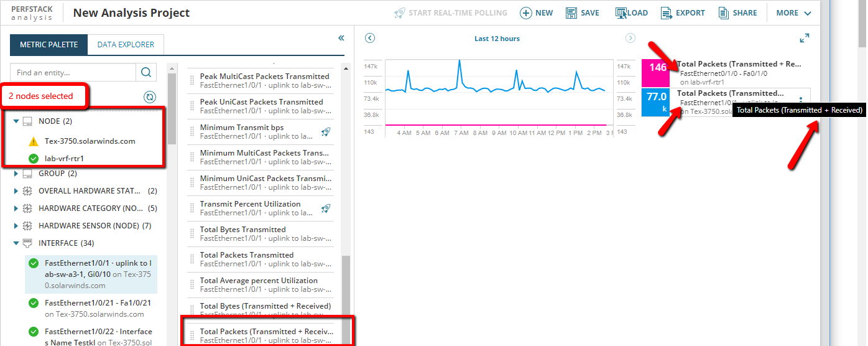This screenshot has height=346, width=868.
Task: Expand the Hardware Category (Node) group
Action: [17, 208]
